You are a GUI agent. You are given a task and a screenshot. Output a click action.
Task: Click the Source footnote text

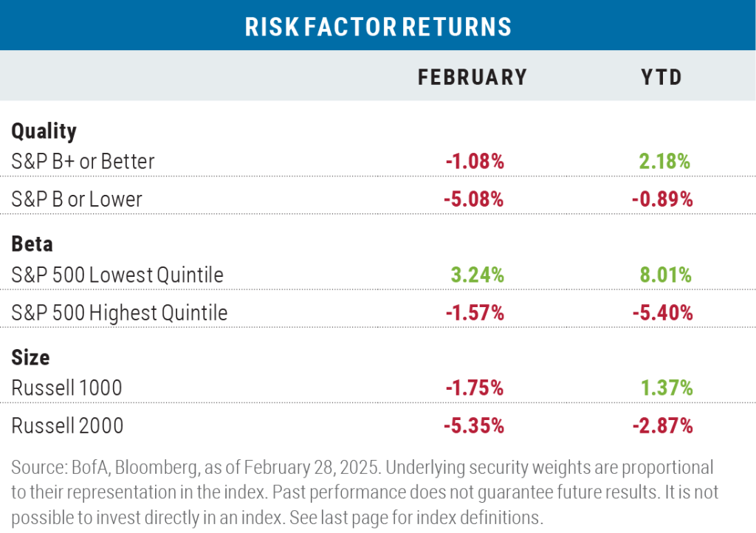(x=365, y=492)
